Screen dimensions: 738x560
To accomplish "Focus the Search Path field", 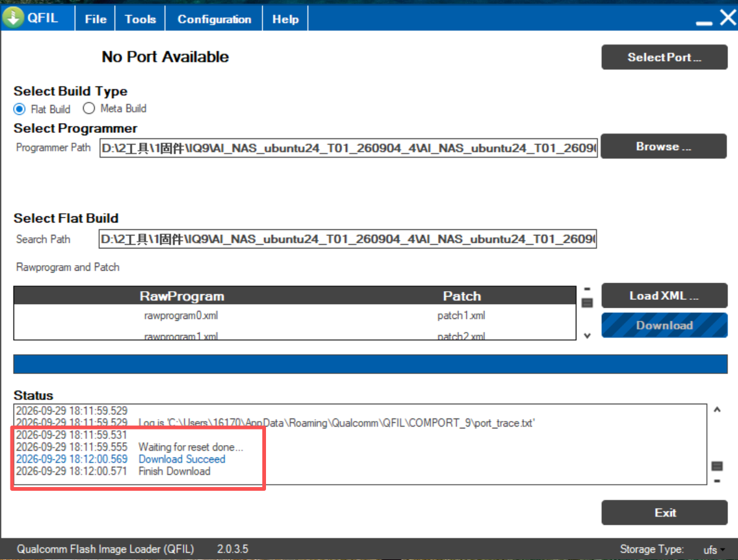I will 348,239.
